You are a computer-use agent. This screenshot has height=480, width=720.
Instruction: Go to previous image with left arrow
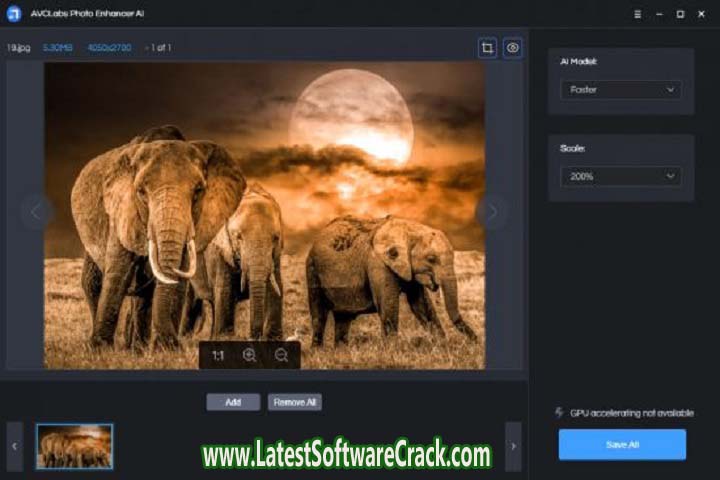[37, 211]
